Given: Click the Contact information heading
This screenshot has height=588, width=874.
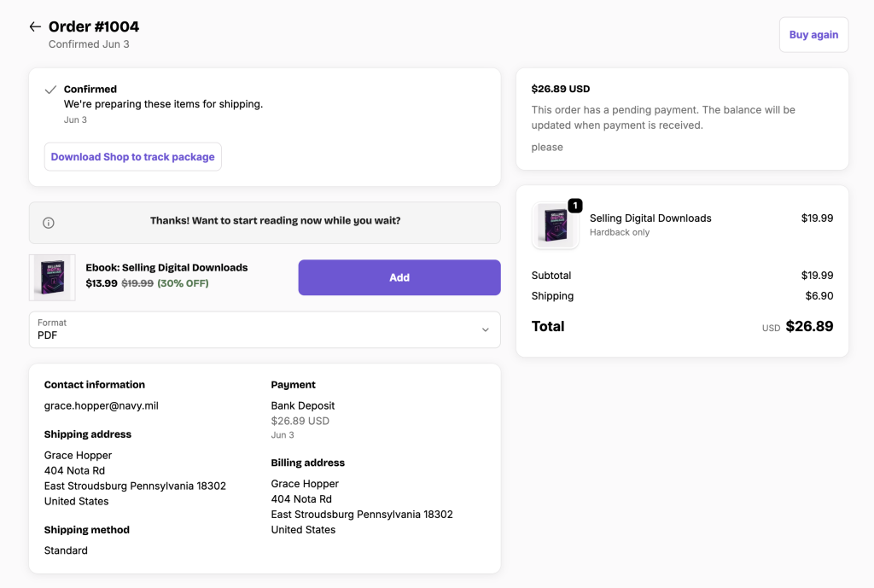Looking at the screenshot, I should coord(94,385).
